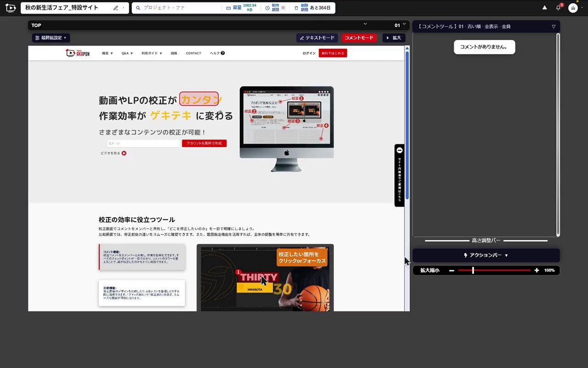
Task: Click the minus icon to zoom out
Action: pyautogui.click(x=452, y=270)
